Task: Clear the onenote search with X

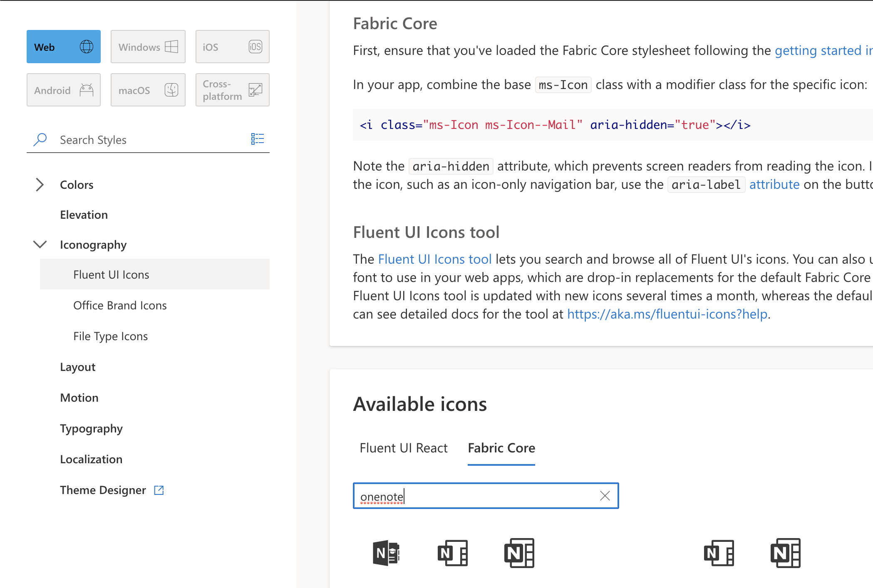Action: pos(605,496)
